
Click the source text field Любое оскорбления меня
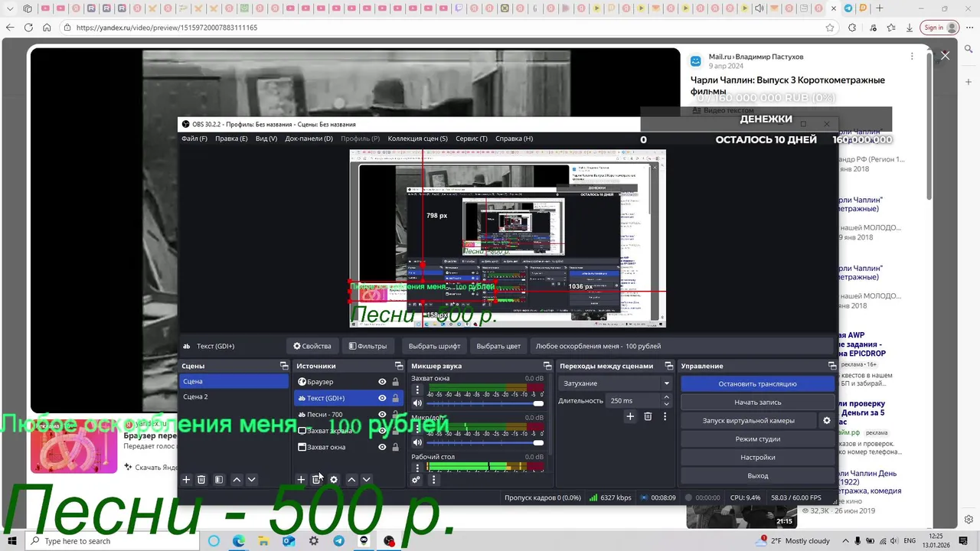pyautogui.click(x=681, y=346)
